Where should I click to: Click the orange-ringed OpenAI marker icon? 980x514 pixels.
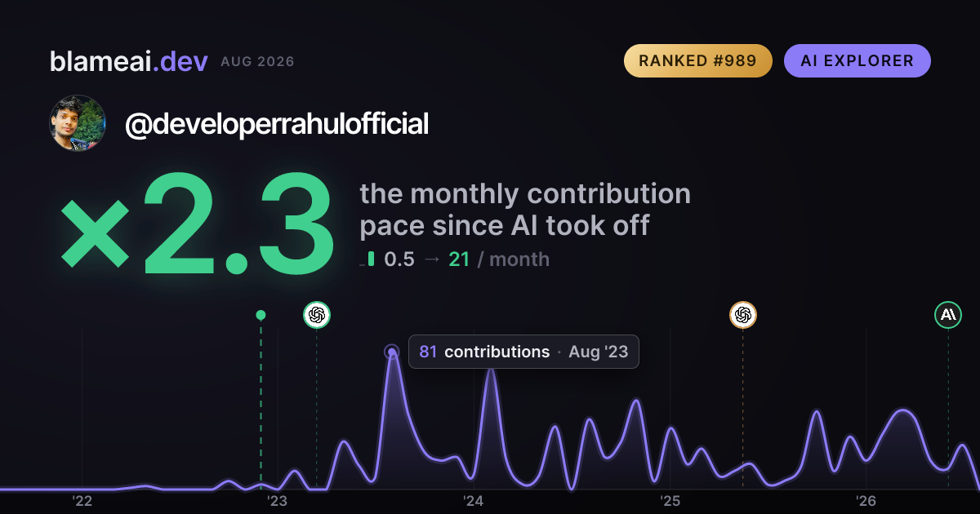(x=742, y=315)
